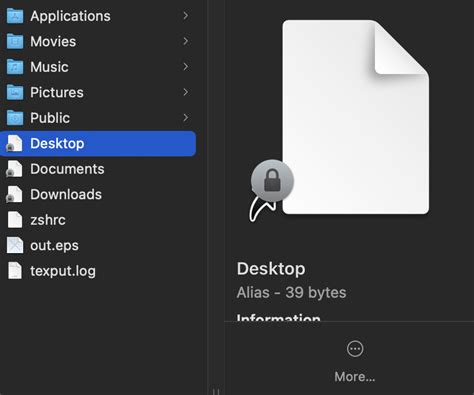Open the More... actions button label
This screenshot has width=474, height=395.
(x=355, y=377)
